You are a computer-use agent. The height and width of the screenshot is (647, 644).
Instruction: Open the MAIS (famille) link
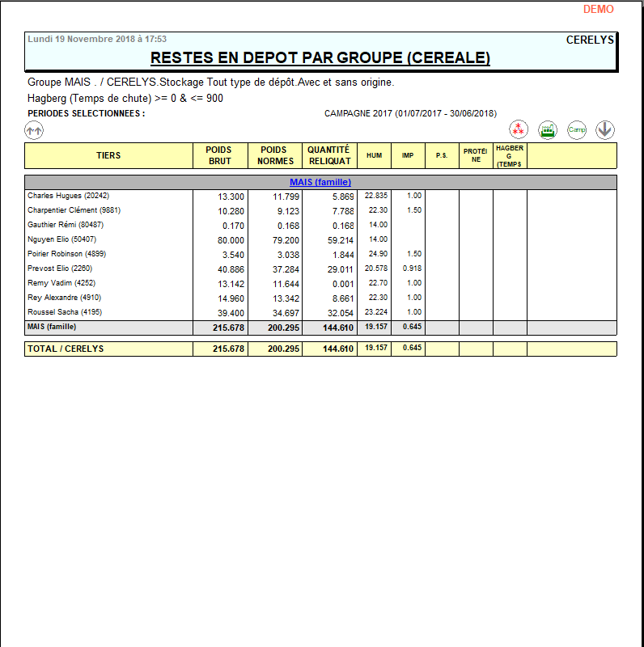[320, 183]
